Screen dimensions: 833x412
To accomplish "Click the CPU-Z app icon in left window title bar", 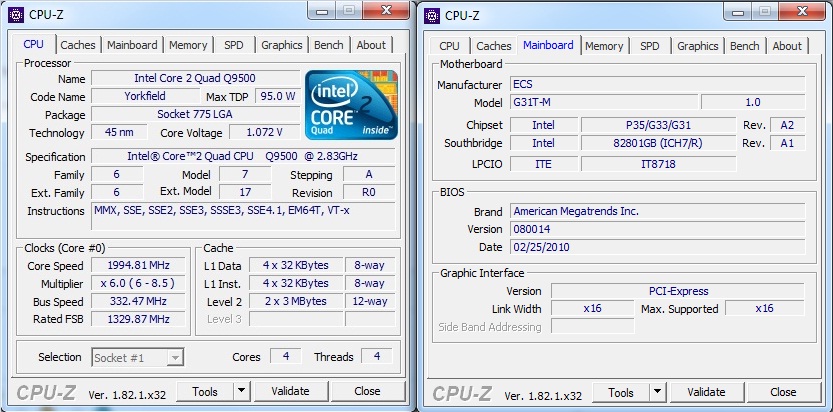I will (x=16, y=15).
